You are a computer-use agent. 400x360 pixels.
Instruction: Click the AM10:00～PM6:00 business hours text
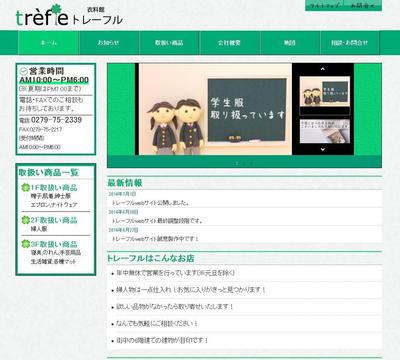click(x=54, y=80)
